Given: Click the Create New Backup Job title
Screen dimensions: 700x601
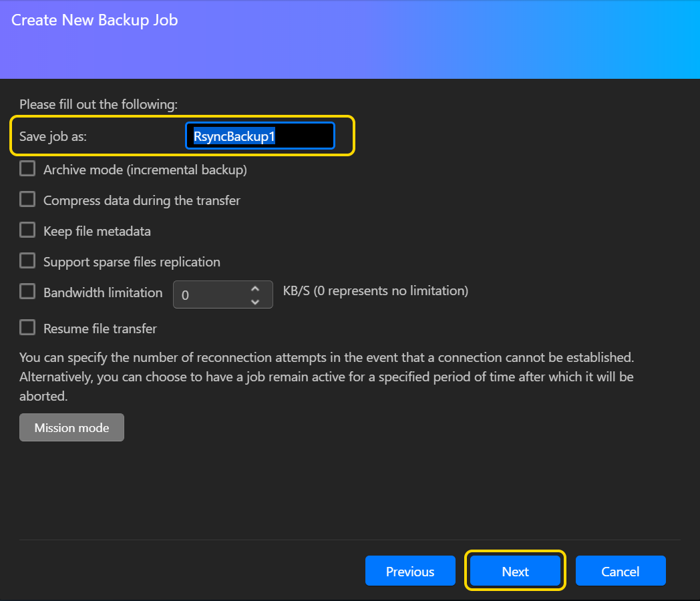Looking at the screenshot, I should 95,20.
